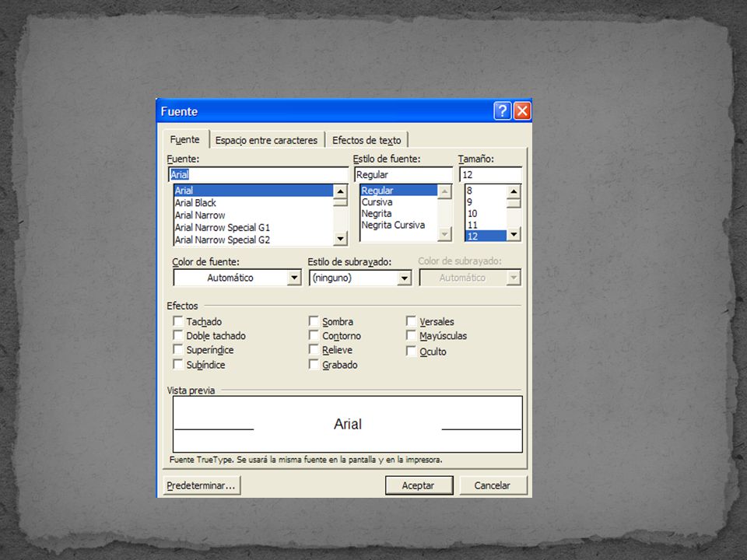This screenshot has width=747, height=560.
Task: Click the Cancelar button
Action: 493,485
